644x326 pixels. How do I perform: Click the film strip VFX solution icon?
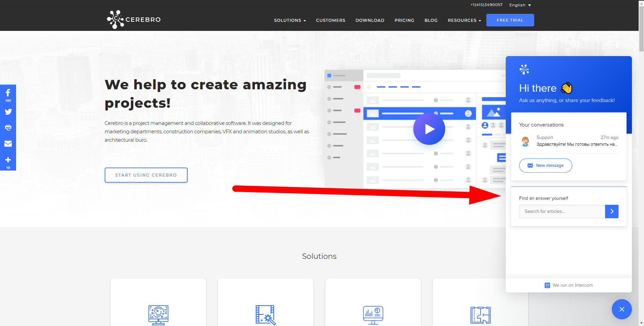click(x=265, y=315)
